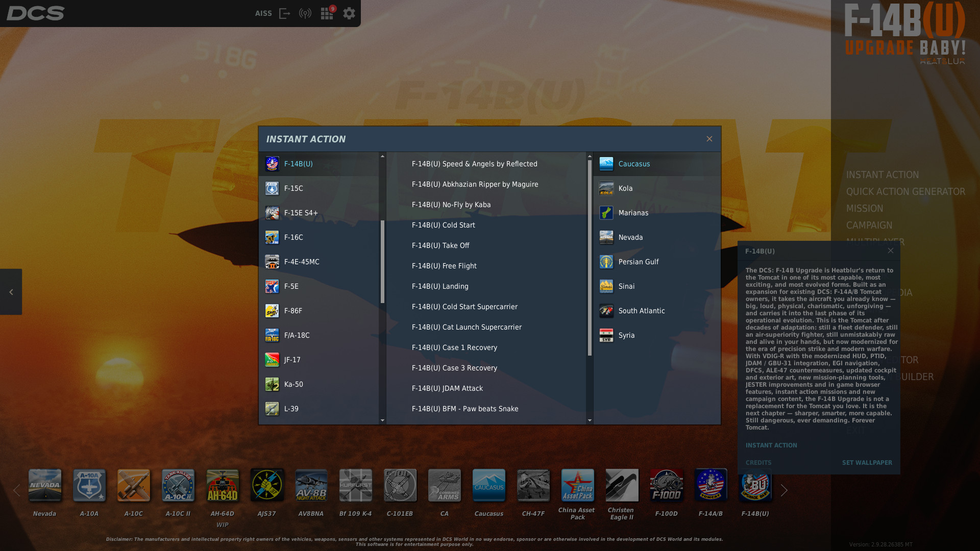Open the CREDITS link in F-14B(U) panel
Viewport: 980px width, 551px height.
[x=758, y=463]
